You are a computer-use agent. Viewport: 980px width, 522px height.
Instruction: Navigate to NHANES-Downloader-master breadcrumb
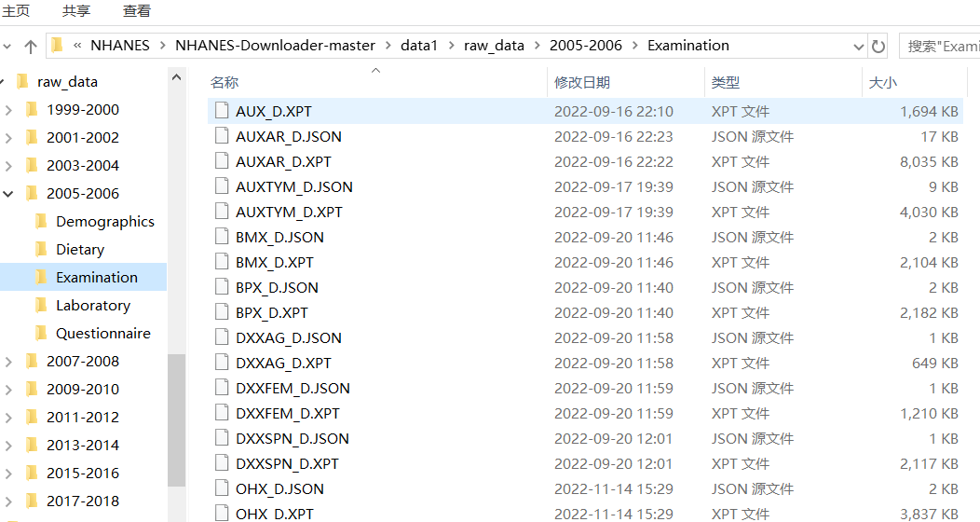click(x=275, y=46)
